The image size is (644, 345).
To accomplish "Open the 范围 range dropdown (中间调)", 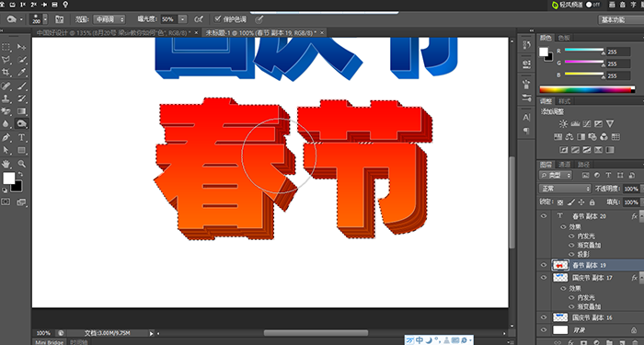I will (109, 19).
